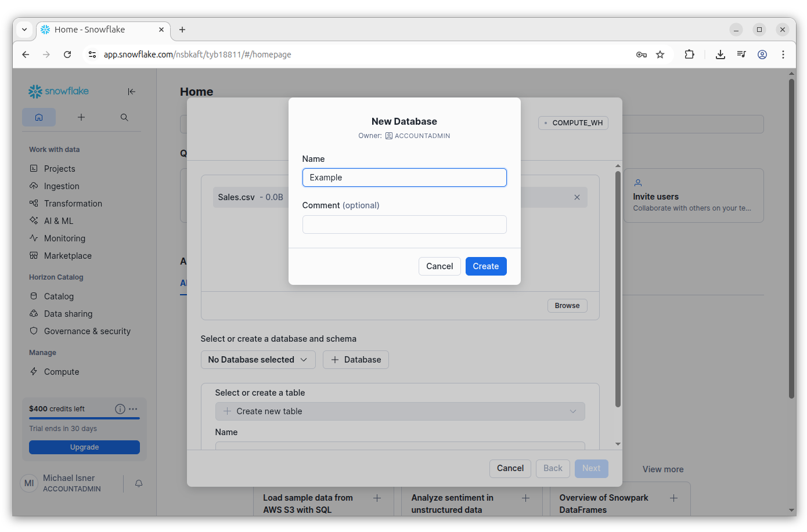807x532 pixels.
Task: Click the optional Comment field
Action: pos(404,225)
